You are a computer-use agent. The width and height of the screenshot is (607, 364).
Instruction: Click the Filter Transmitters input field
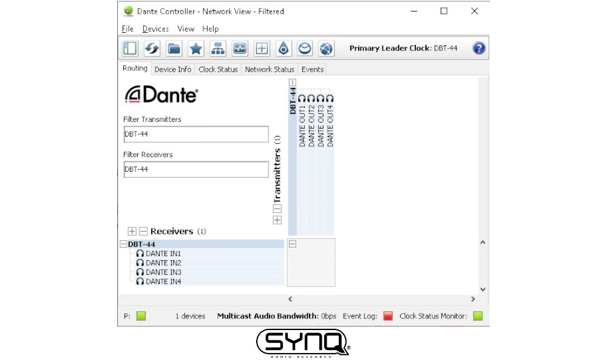click(196, 134)
